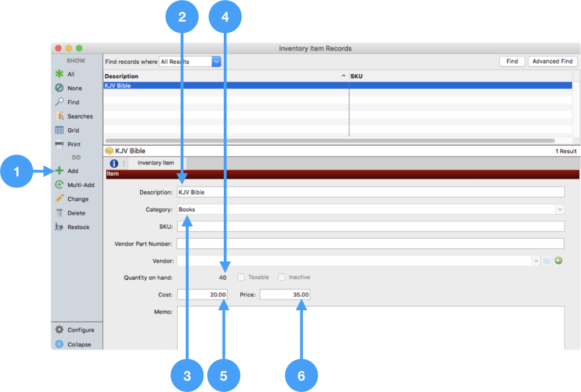Click the Delete trash icon
The image size is (581, 392).
pyautogui.click(x=59, y=213)
